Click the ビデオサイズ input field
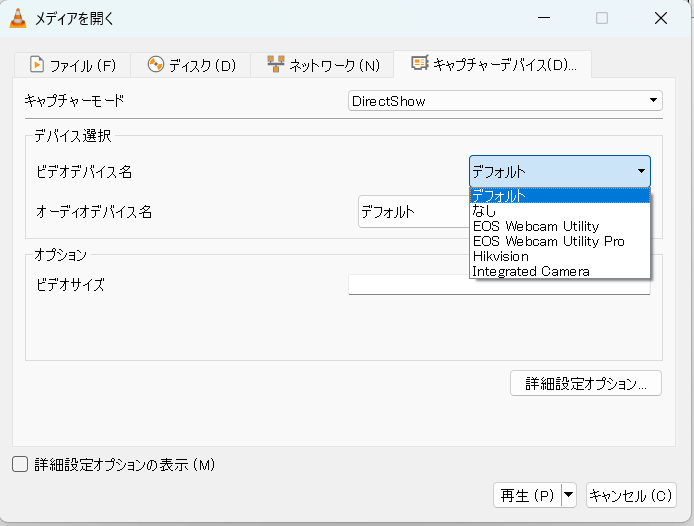This screenshot has width=694, height=526. pyautogui.click(x=499, y=287)
